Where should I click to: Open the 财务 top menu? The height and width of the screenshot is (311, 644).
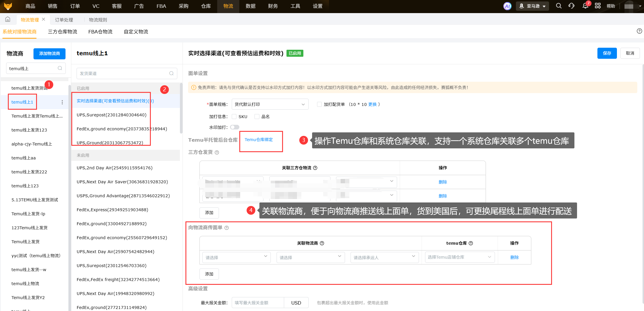pyautogui.click(x=273, y=6)
